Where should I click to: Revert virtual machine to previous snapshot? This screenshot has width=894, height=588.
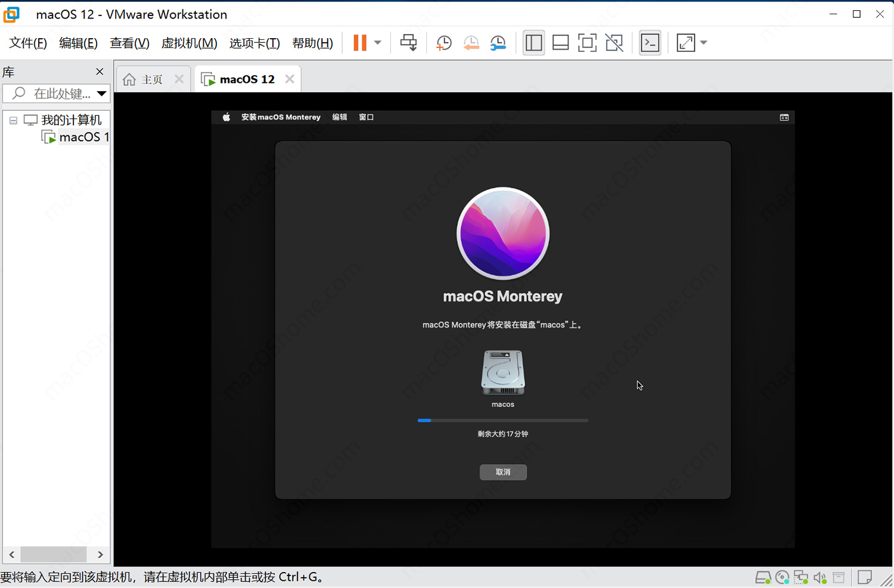(471, 43)
